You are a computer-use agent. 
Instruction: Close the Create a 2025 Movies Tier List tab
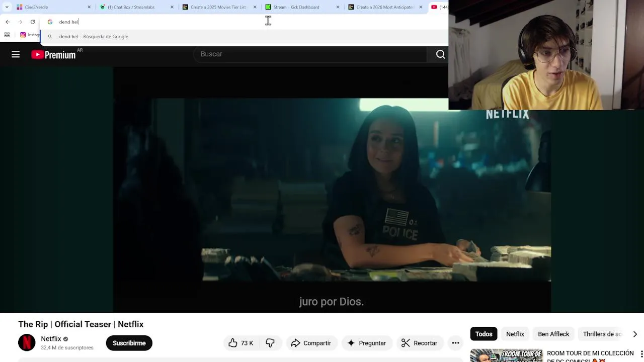tap(255, 7)
